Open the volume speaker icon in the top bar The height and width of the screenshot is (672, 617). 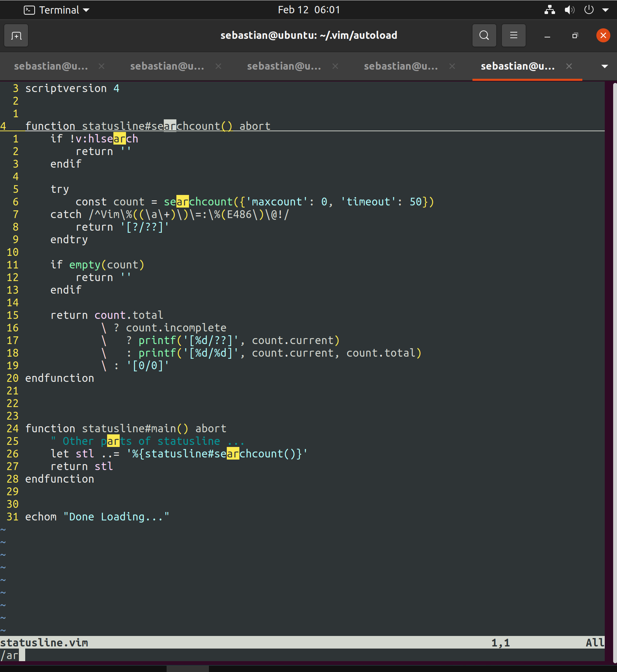coord(569,10)
